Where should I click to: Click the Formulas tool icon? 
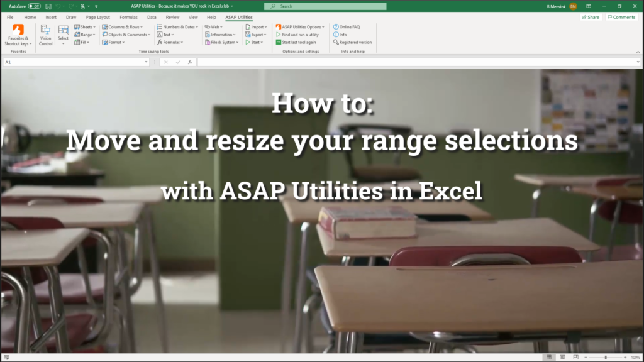[160, 43]
